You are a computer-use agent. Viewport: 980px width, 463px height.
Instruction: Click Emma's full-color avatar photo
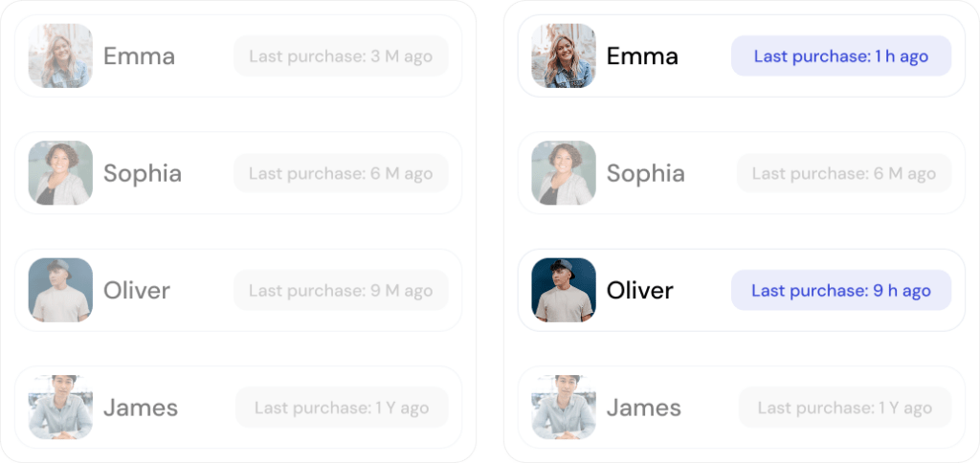[564, 55]
